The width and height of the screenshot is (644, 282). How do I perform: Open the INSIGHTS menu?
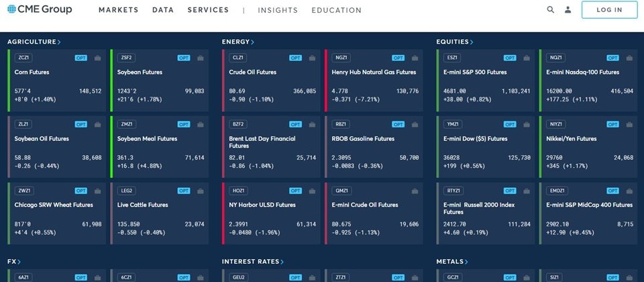[x=278, y=10]
